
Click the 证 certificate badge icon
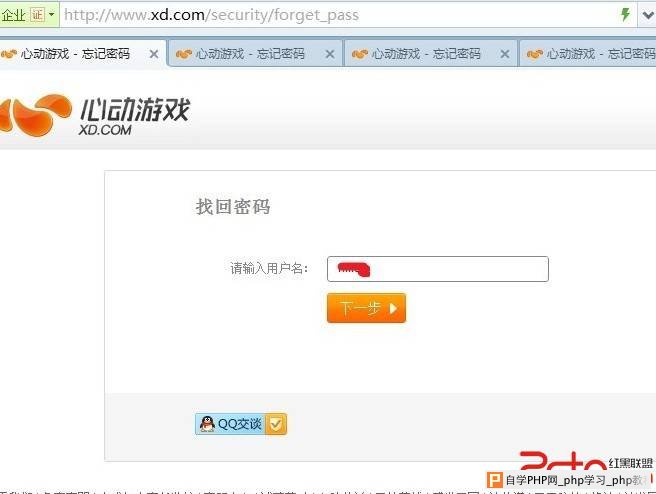(x=38, y=15)
